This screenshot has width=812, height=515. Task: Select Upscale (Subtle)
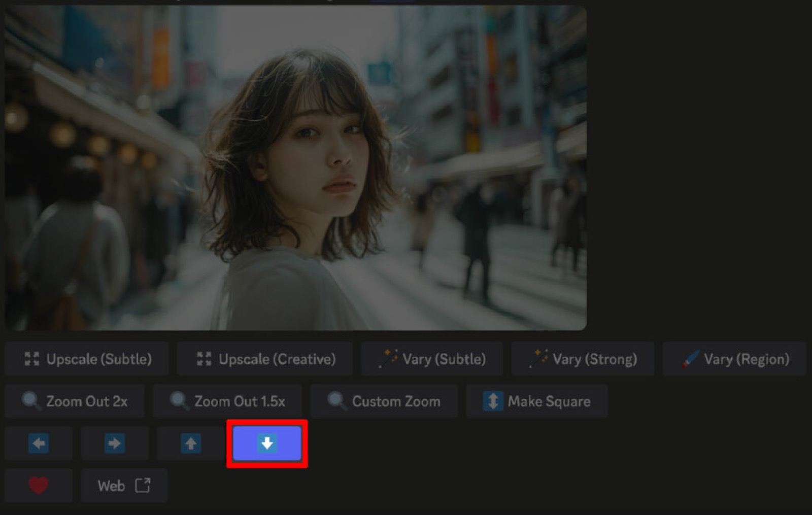tap(87, 359)
